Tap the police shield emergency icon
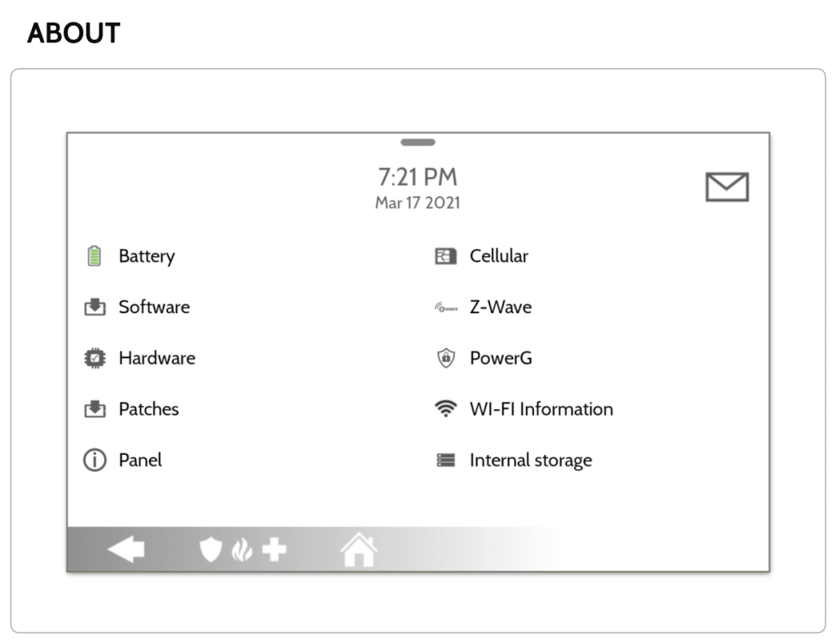 pyautogui.click(x=210, y=549)
